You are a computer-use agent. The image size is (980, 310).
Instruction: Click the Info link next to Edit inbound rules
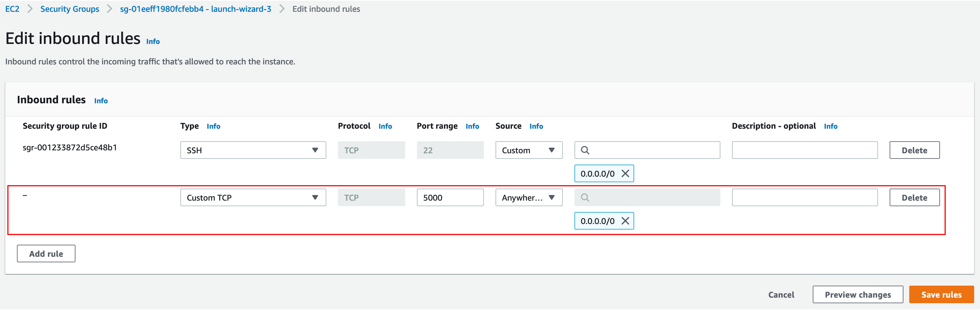pos(153,41)
